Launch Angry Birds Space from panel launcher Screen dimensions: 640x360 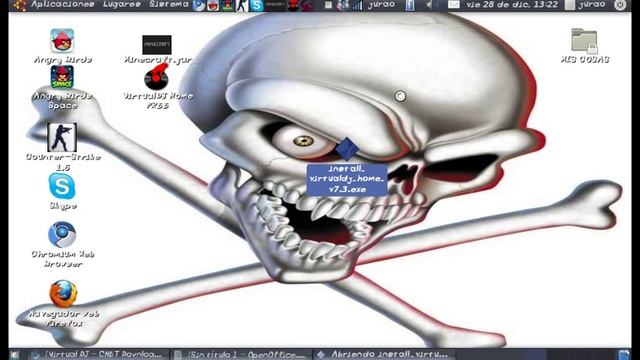(228, 5)
